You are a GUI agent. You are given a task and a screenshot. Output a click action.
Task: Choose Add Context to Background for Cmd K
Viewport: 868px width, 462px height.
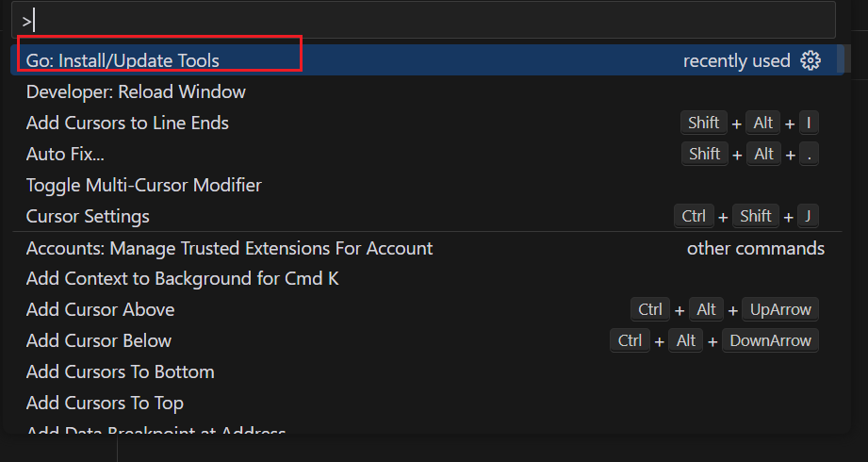click(182, 278)
